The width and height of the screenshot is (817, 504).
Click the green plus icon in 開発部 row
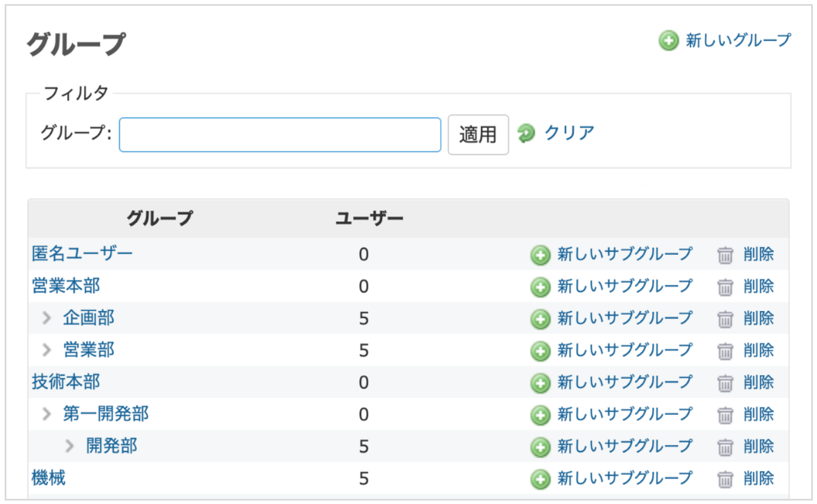540,447
